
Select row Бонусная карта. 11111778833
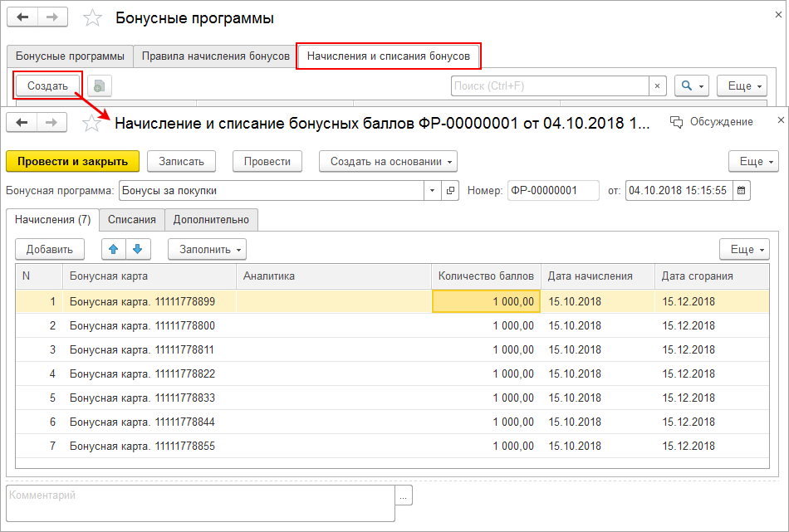(x=392, y=398)
